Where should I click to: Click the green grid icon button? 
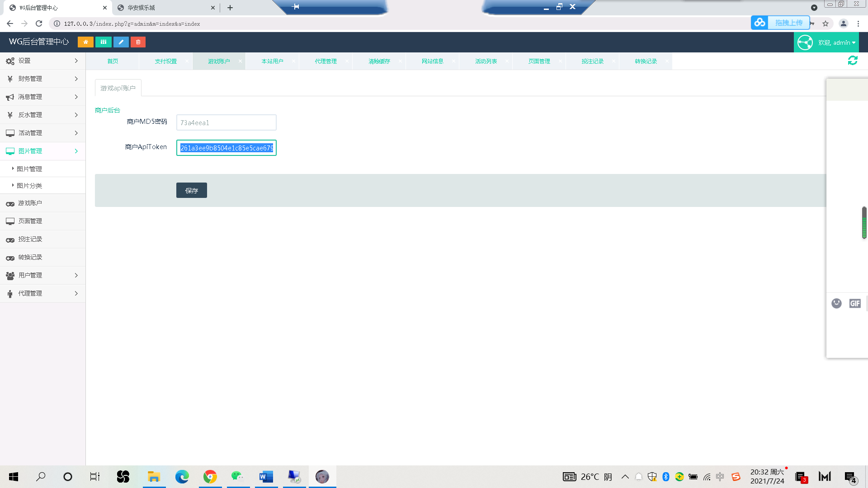pos(103,42)
